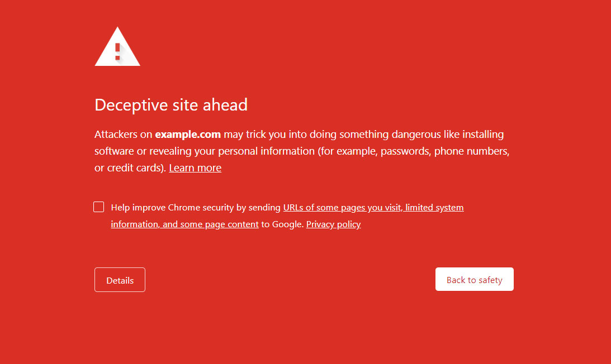Click the bold example.com domain name
611x364 pixels.
click(x=188, y=135)
